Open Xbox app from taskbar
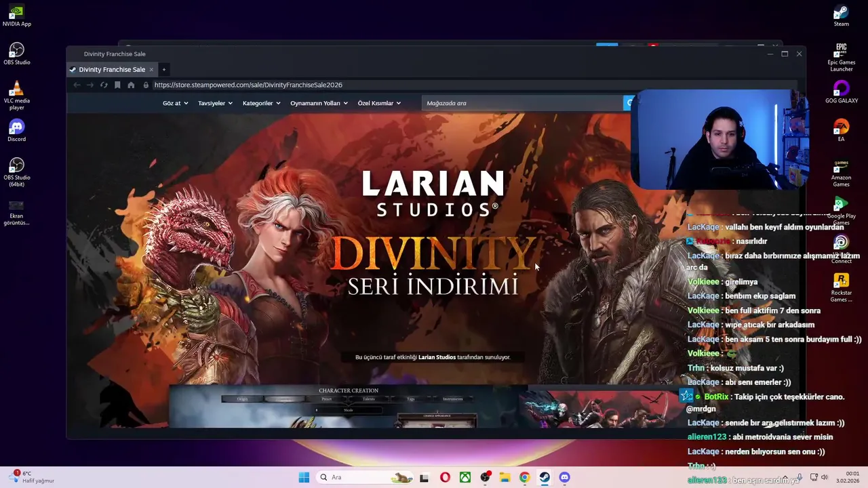The image size is (868, 488). click(465, 477)
